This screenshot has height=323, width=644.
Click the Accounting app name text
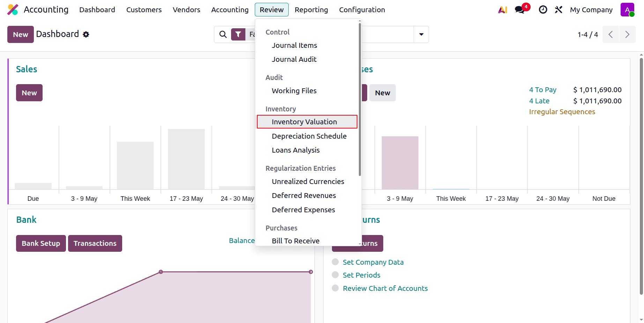click(x=46, y=9)
